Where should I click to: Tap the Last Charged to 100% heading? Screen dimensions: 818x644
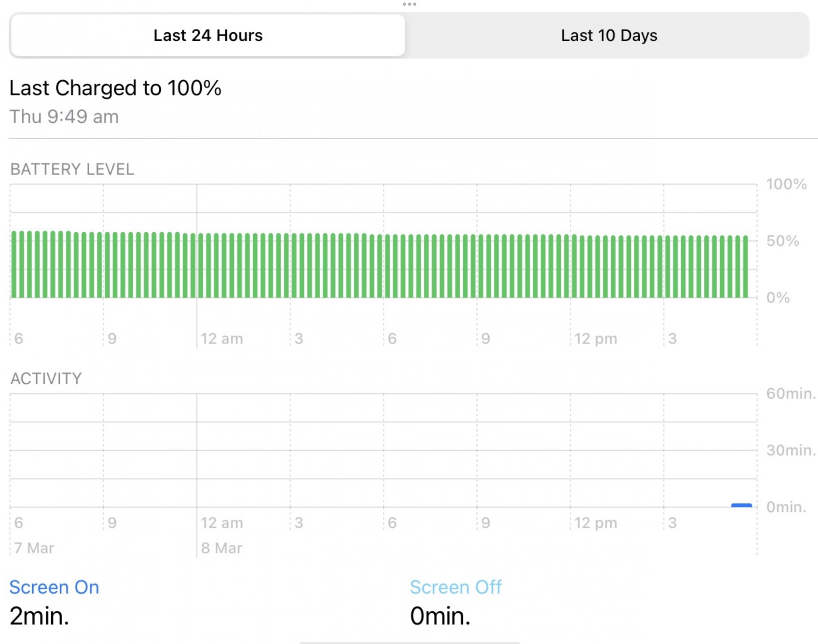pos(115,88)
